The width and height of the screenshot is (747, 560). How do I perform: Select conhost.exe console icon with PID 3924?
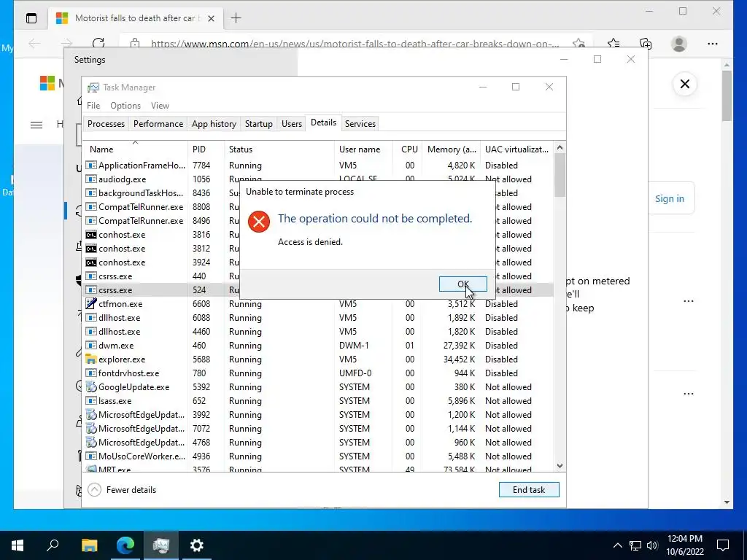point(91,262)
